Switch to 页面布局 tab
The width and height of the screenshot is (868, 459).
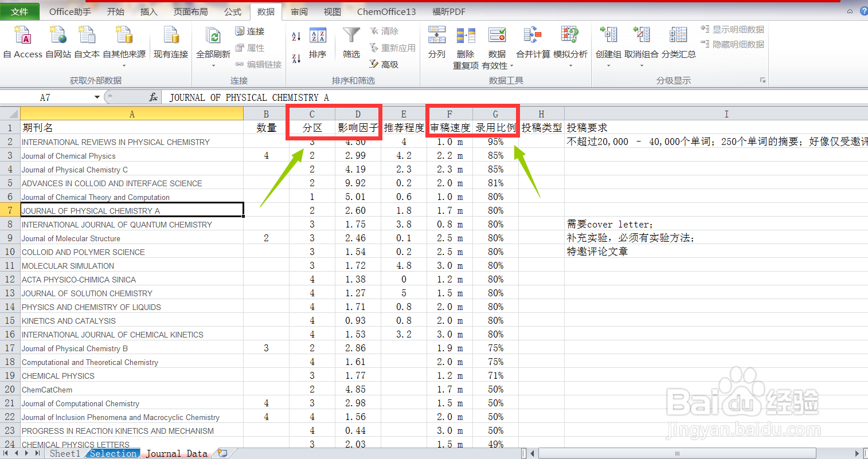tap(191, 11)
